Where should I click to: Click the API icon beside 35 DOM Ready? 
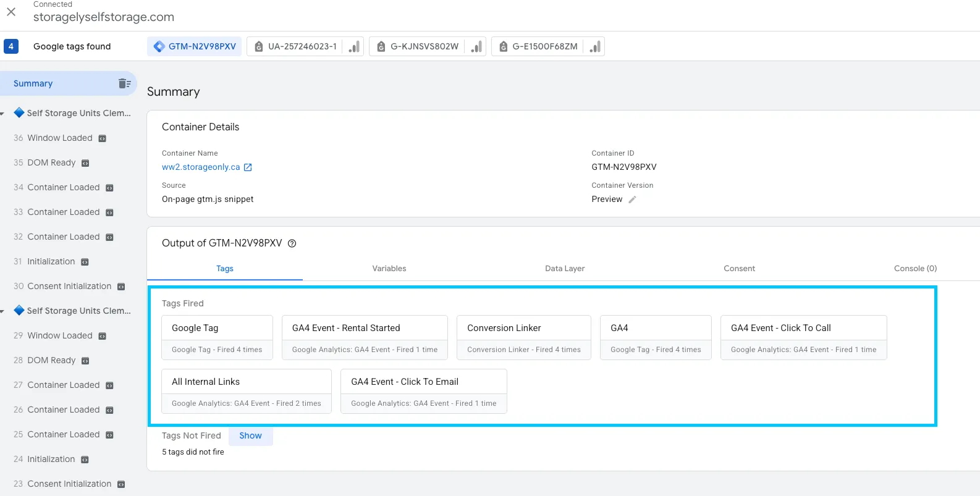(x=85, y=163)
